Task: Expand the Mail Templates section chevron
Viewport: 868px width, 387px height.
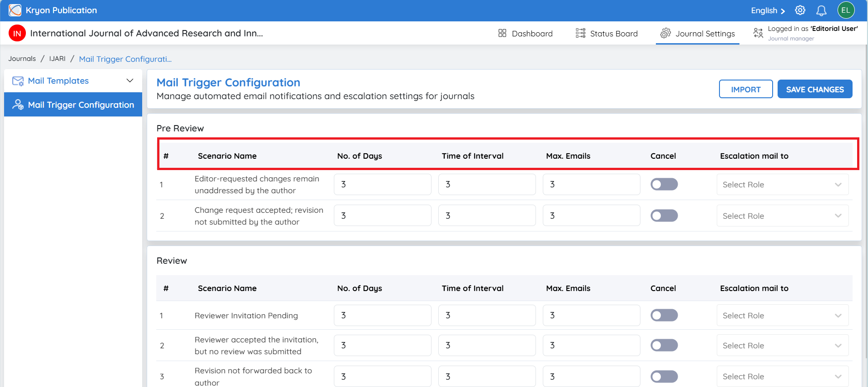Action: click(x=130, y=81)
